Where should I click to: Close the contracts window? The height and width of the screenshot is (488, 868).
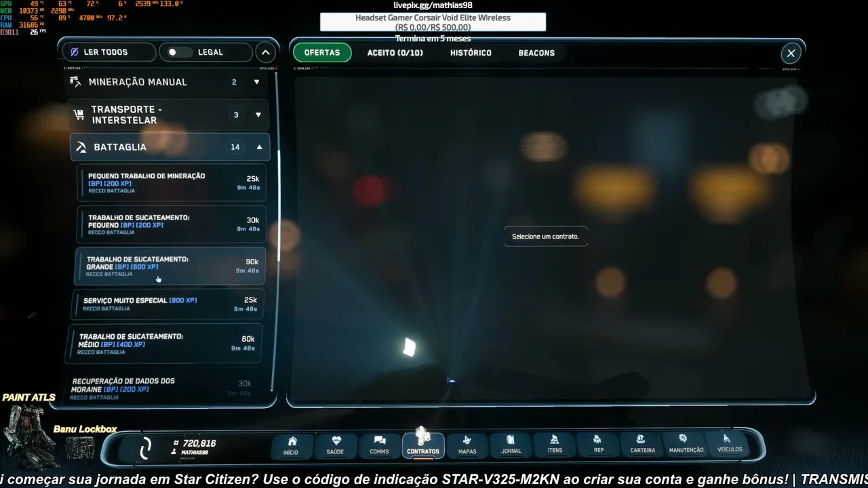[x=791, y=53]
